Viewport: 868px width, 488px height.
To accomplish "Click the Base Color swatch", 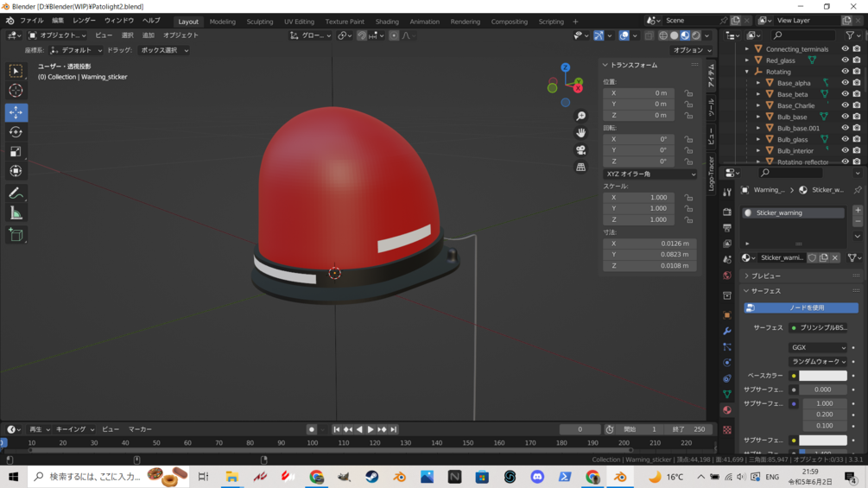I will click(x=823, y=376).
